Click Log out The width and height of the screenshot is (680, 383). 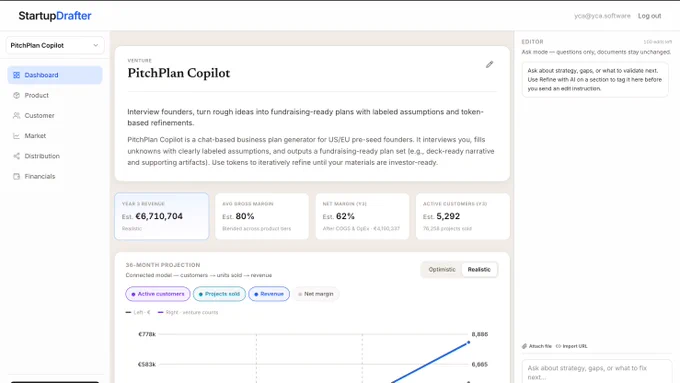649,16
